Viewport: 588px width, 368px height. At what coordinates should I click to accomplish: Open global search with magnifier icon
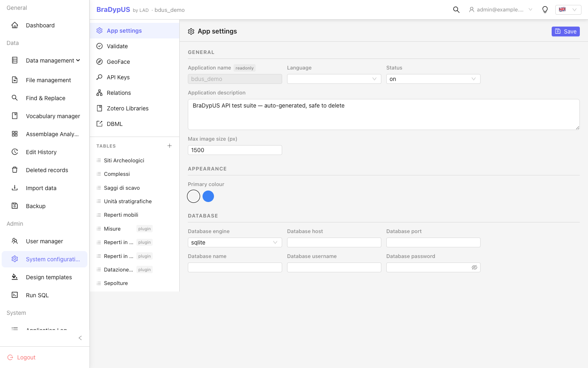pyautogui.click(x=456, y=10)
